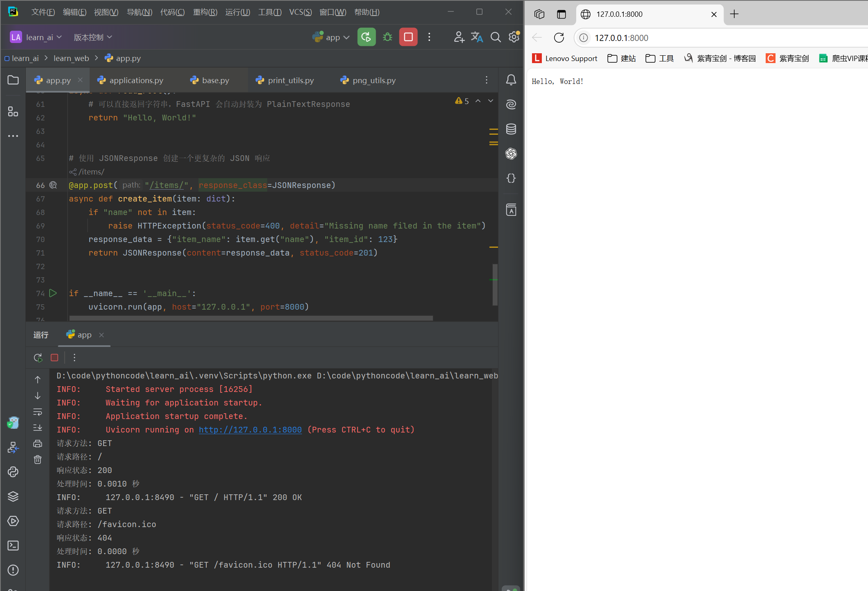Open the Python Console tool window

13,472
